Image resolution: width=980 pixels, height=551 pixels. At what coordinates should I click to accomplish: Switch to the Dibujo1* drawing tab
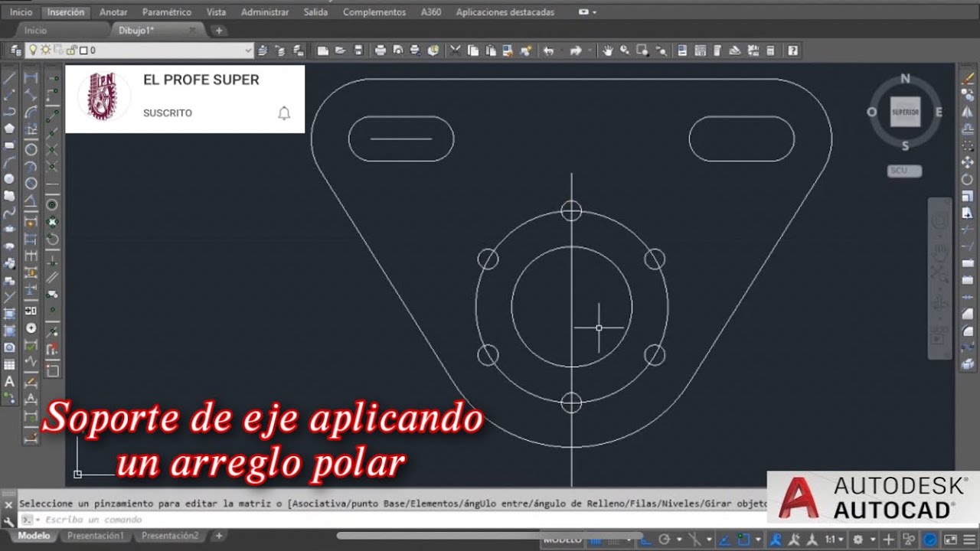(136, 31)
